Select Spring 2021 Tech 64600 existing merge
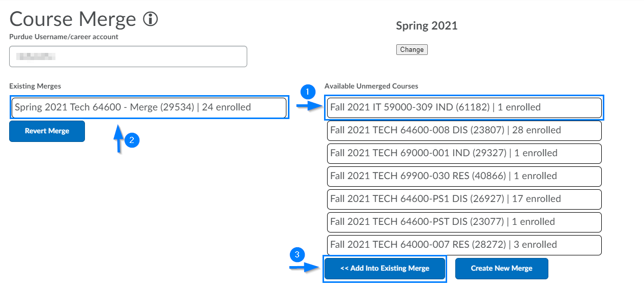 [x=149, y=107]
